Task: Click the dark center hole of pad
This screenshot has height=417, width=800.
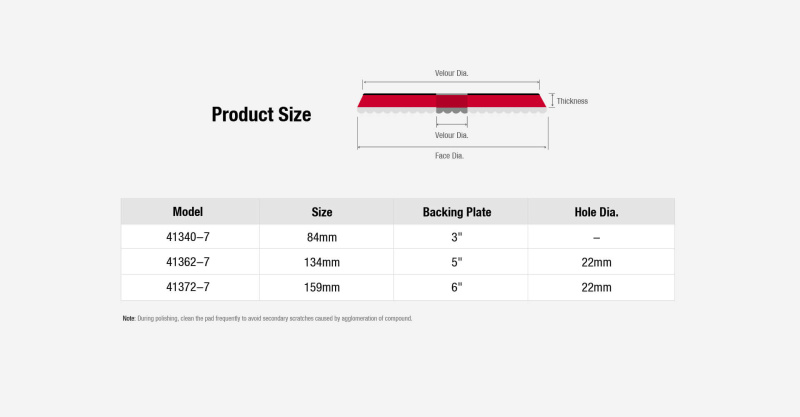Action: 452,103
